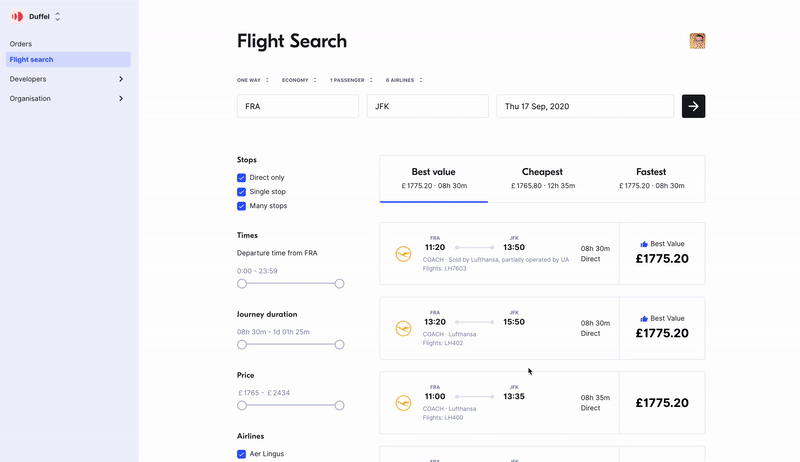Toggle the Aer Lingus airline checkbox
Screen dimensions: 800x462
[241, 454]
